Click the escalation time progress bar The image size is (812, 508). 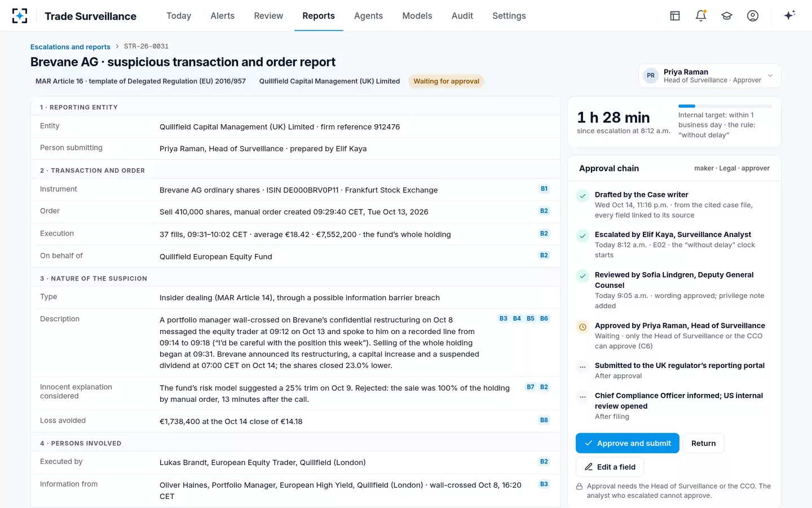(725, 106)
